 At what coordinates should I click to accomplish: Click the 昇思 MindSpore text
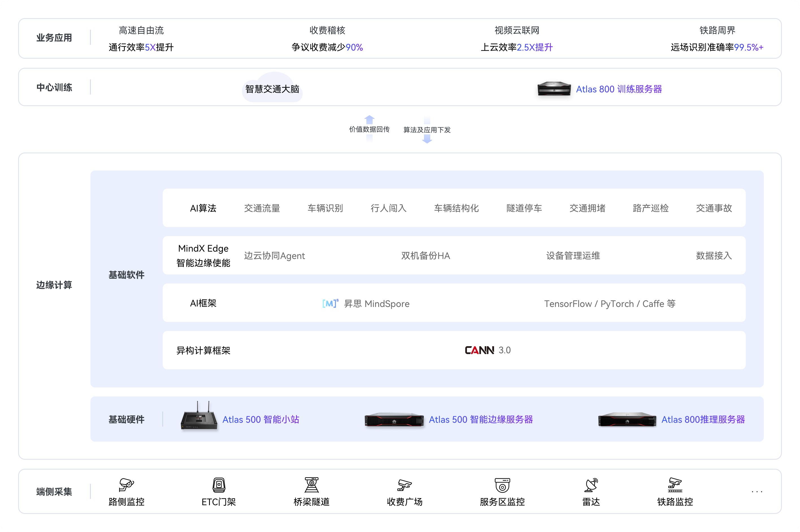(x=377, y=304)
